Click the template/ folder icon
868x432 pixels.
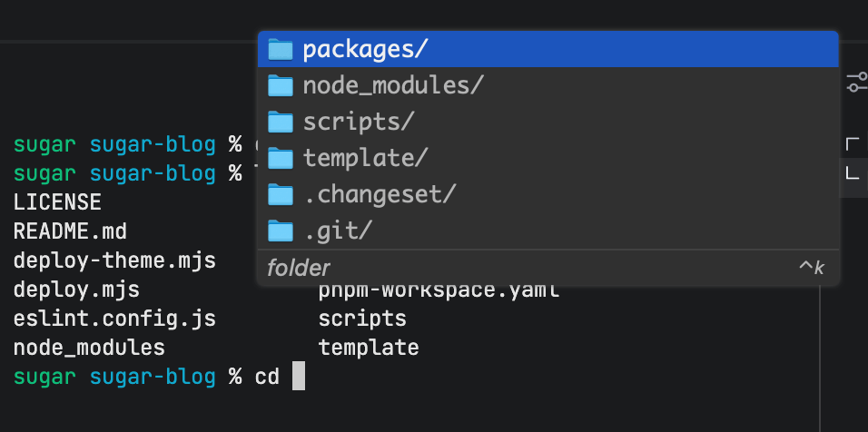coord(281,158)
